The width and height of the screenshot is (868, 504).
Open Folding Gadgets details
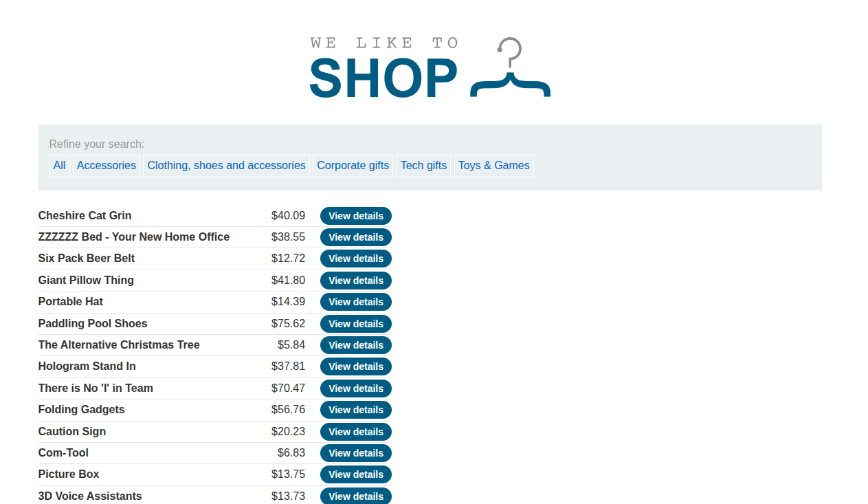click(x=356, y=410)
